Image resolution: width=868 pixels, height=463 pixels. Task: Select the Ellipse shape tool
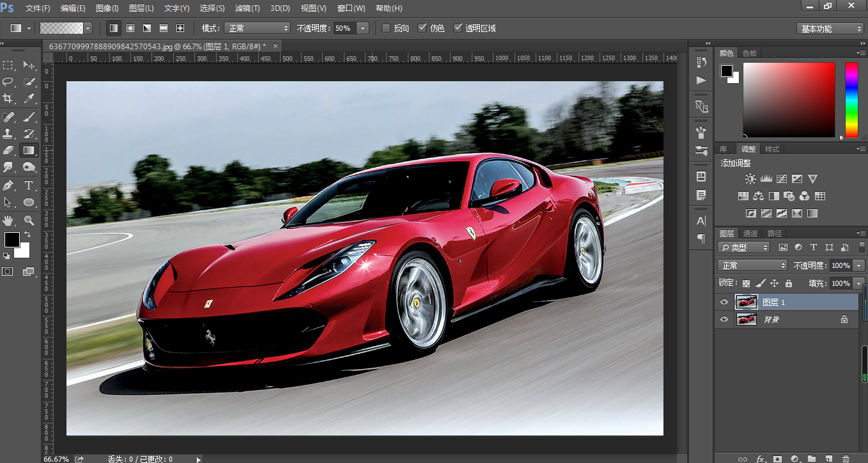coord(29,202)
